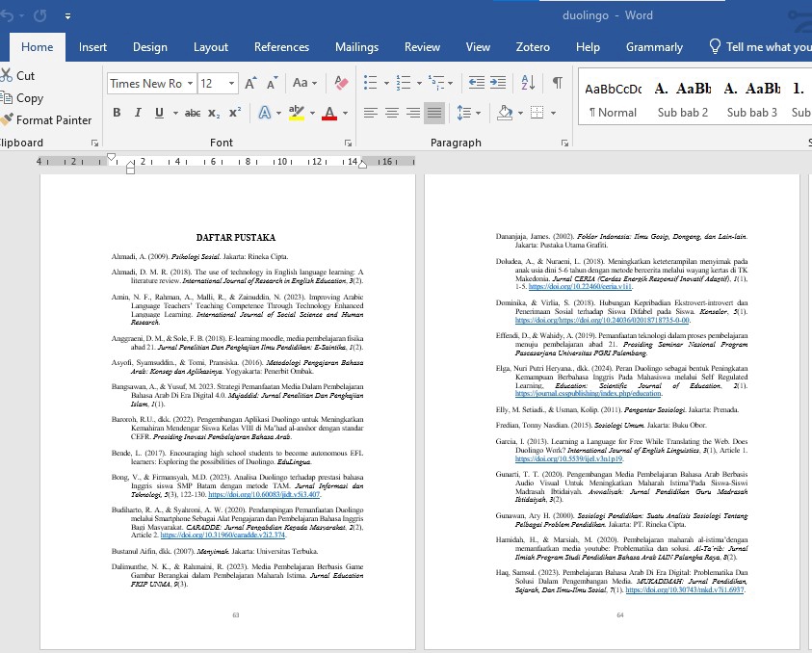Open Customize Quick Access Toolbar arrow
The width and height of the screenshot is (812, 653).
click(x=67, y=16)
